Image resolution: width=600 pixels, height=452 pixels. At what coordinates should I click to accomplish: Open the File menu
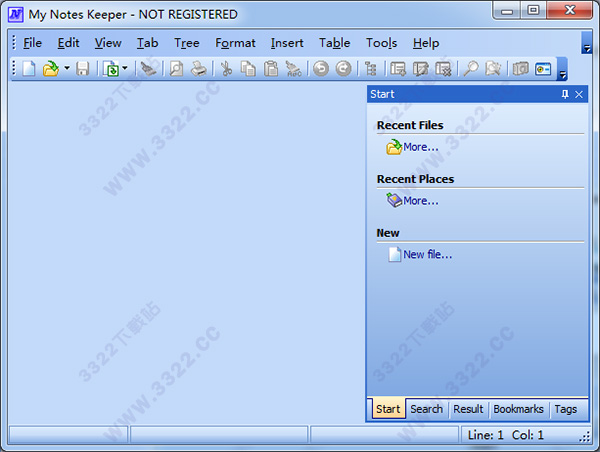(33, 43)
